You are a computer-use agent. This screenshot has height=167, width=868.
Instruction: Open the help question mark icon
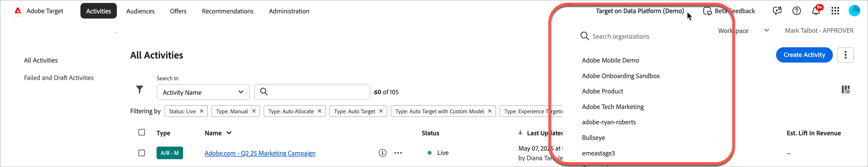point(797,11)
